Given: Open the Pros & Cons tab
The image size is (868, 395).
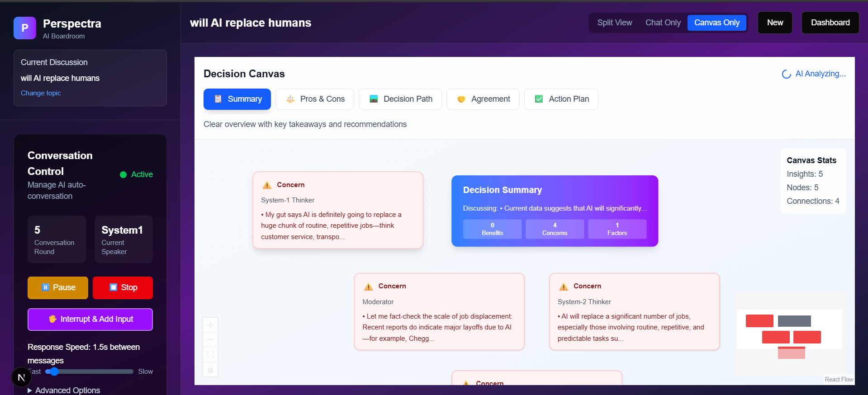Looking at the screenshot, I should [316, 99].
